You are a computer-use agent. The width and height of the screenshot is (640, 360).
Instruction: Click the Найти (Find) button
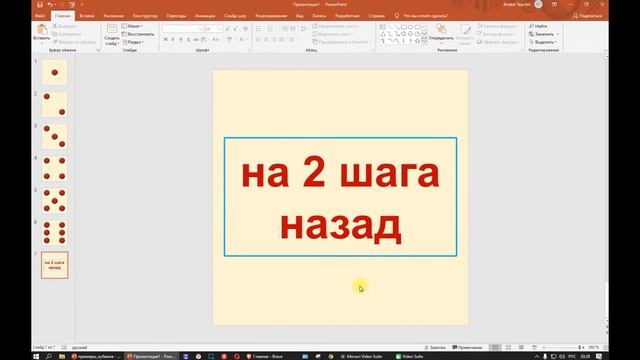(x=538, y=26)
